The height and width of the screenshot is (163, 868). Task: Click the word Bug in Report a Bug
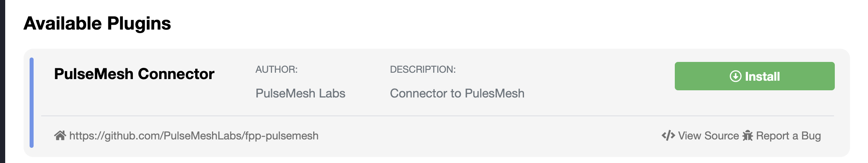coord(811,136)
